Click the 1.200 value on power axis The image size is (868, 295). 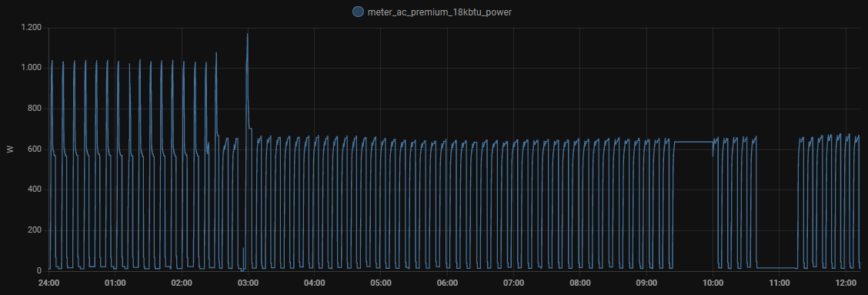(x=32, y=27)
